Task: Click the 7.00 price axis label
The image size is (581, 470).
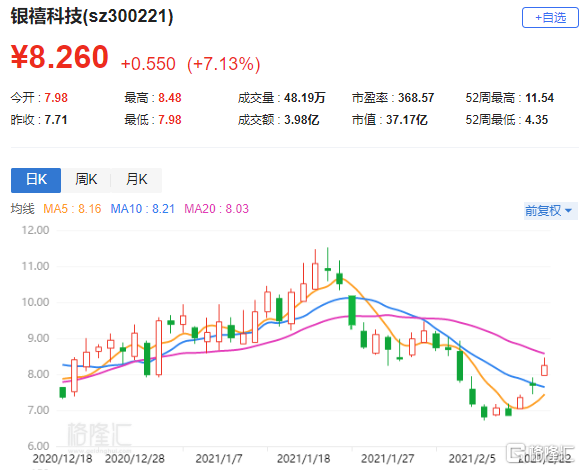Action: pyautogui.click(x=38, y=410)
